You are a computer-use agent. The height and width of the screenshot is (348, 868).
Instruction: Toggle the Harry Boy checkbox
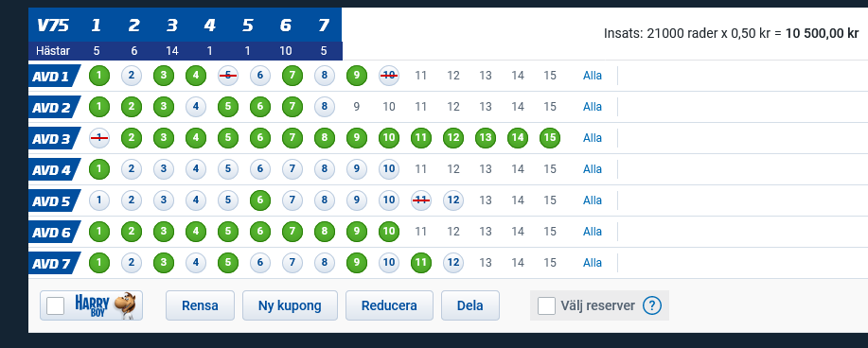tap(55, 305)
